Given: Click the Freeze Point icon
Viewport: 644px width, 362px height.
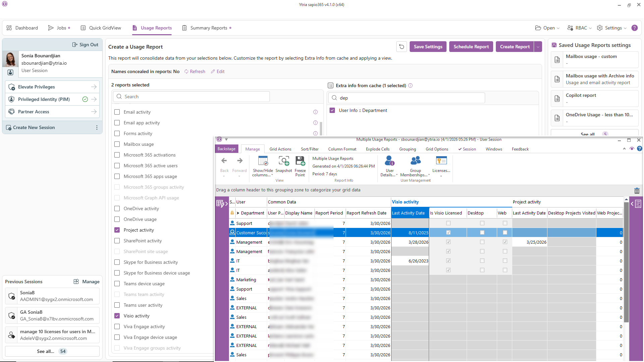Looking at the screenshot, I should 300,162.
